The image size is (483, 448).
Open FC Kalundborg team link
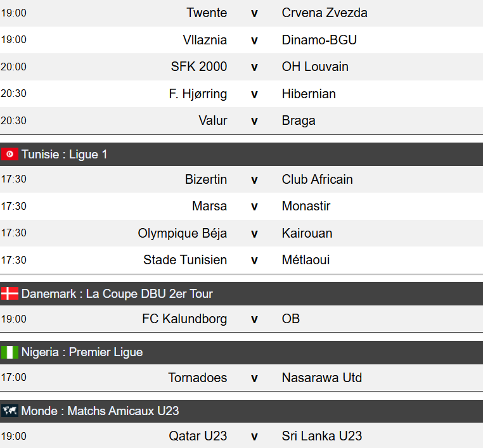coord(184,319)
